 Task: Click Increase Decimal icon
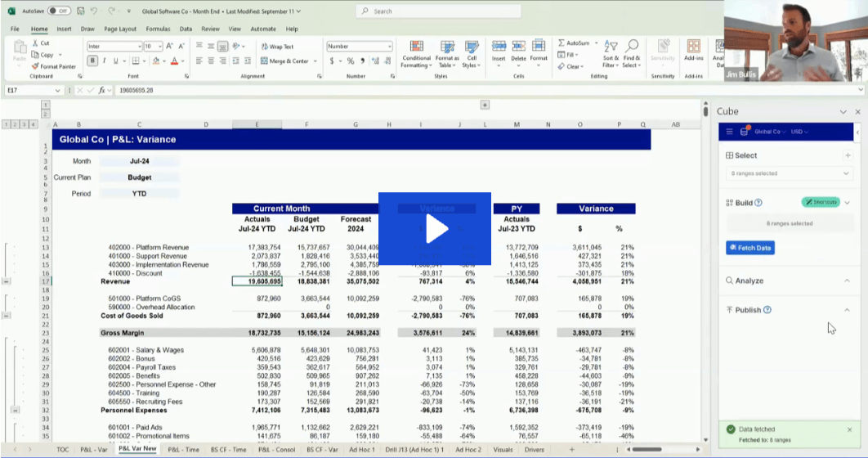coord(376,61)
